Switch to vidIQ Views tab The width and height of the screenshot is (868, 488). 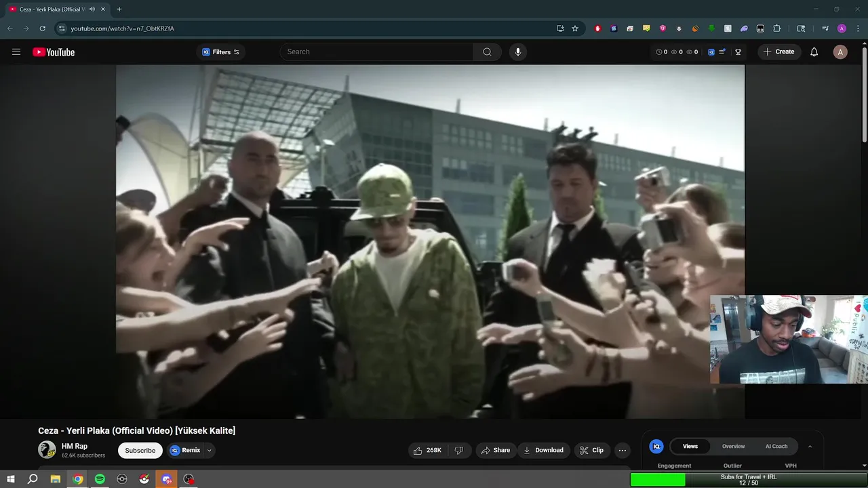[x=690, y=446]
